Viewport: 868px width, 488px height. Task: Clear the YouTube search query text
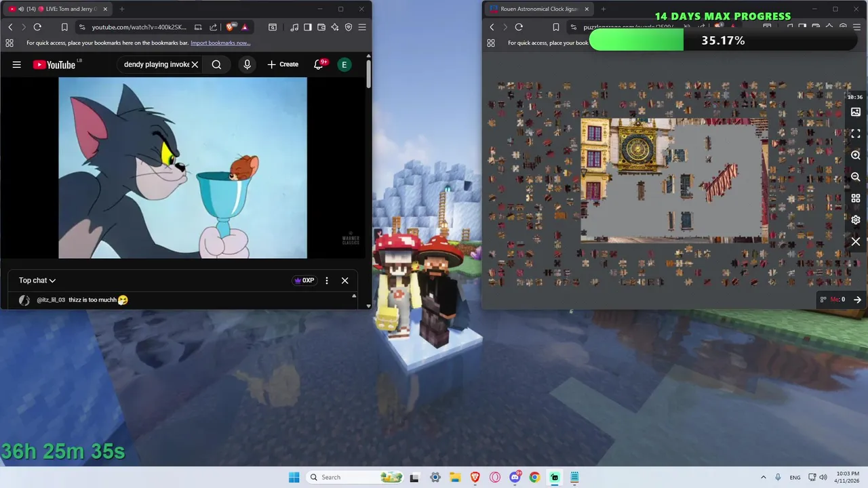(195, 64)
